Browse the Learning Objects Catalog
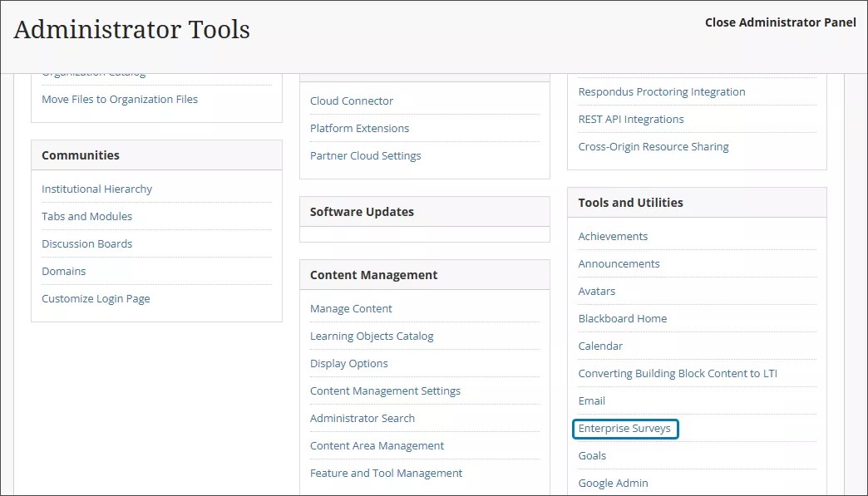 pyautogui.click(x=372, y=336)
